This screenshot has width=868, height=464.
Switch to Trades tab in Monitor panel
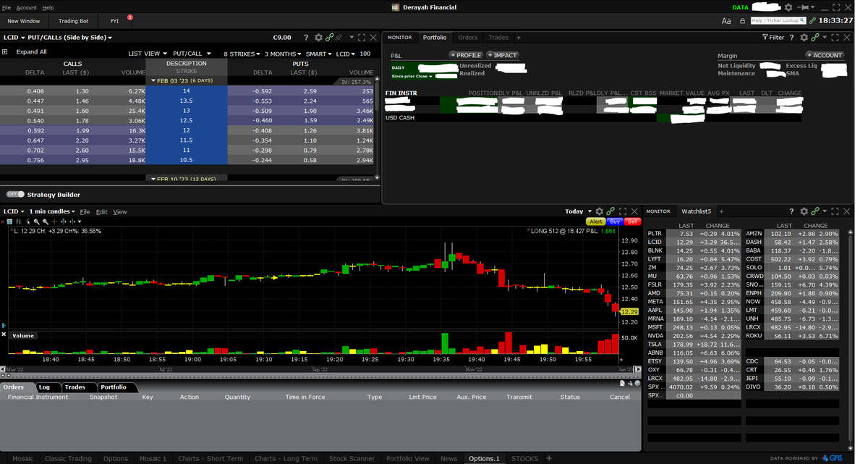tap(498, 37)
